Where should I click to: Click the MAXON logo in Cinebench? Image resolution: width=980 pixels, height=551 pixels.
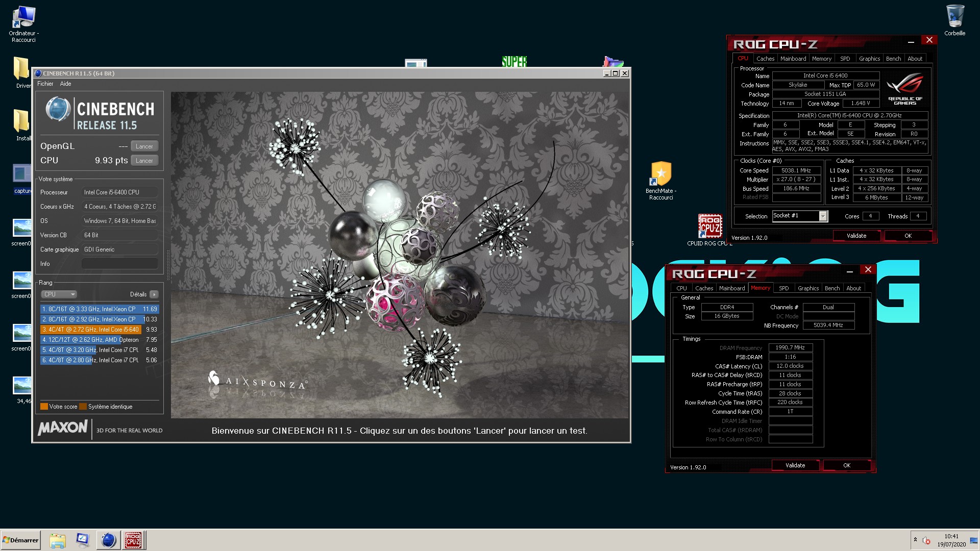63,428
